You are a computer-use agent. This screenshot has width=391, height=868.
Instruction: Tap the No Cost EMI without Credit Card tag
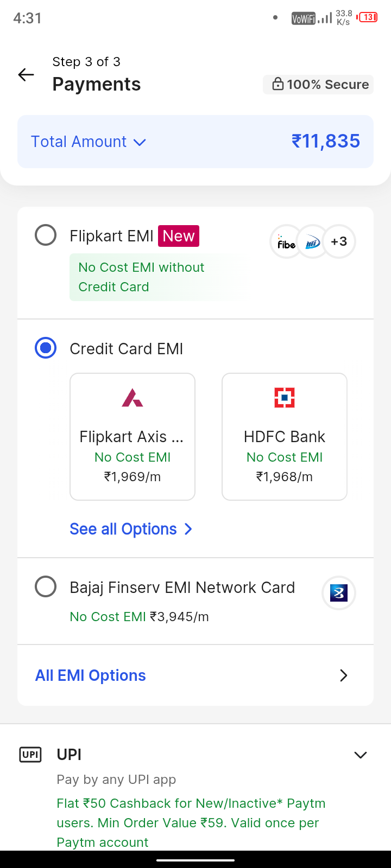[x=141, y=277]
